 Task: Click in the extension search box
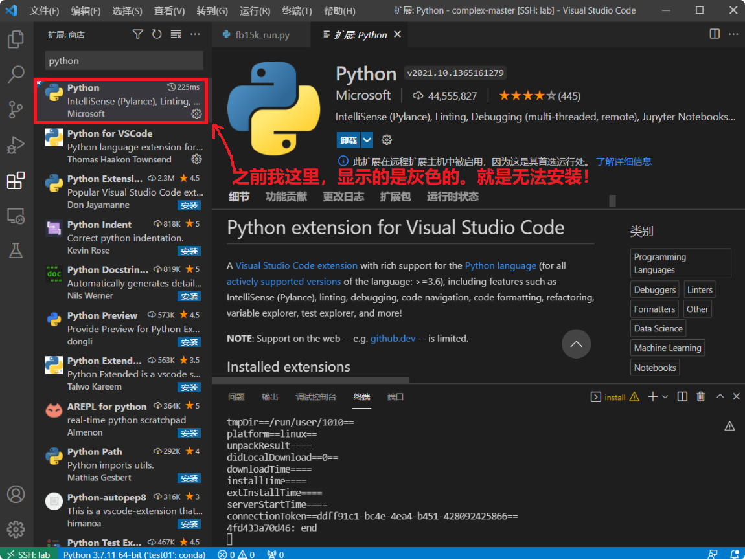pos(124,61)
